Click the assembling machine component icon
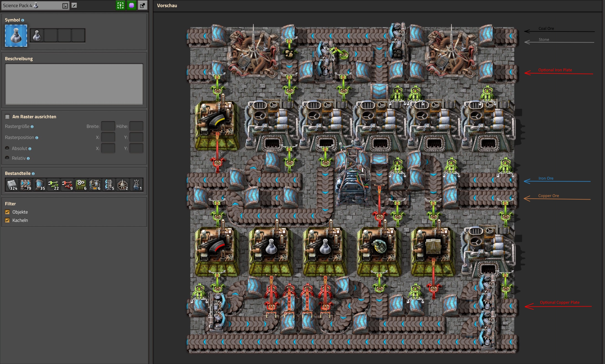This screenshot has width=605, height=364. [x=81, y=185]
